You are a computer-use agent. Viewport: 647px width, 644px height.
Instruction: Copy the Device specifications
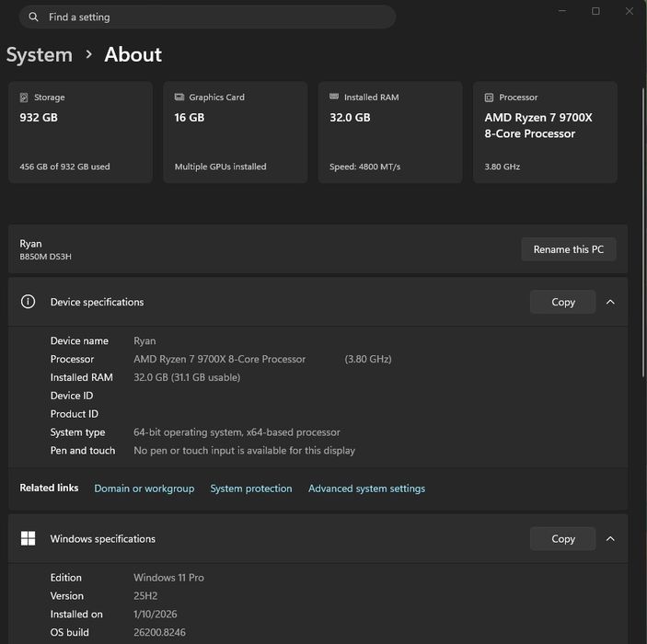[563, 302]
